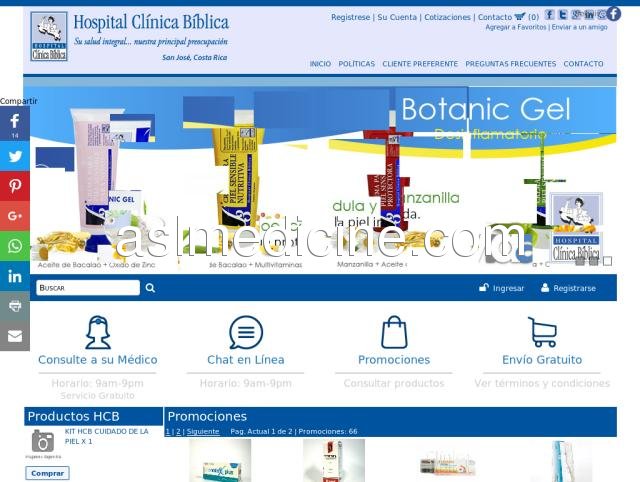The height and width of the screenshot is (482, 640).
Task: Click the nurse icon above Consulte a su Médico
Action: pyautogui.click(x=98, y=333)
